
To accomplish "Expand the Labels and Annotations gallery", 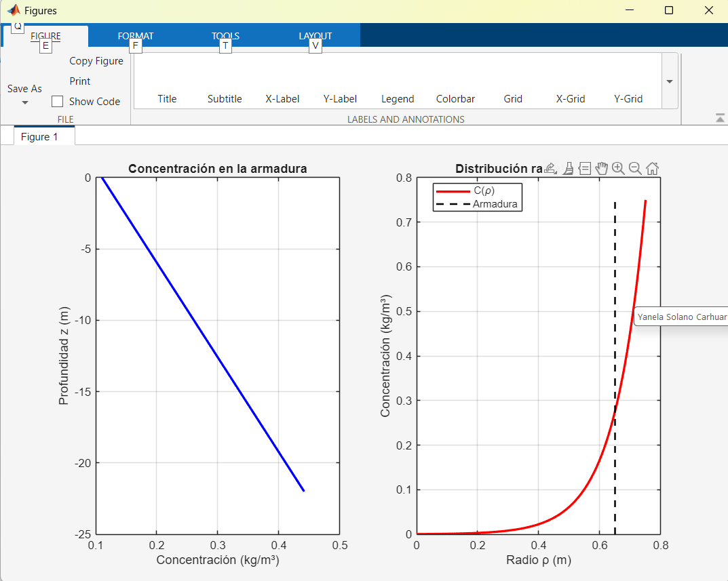I will (670, 81).
